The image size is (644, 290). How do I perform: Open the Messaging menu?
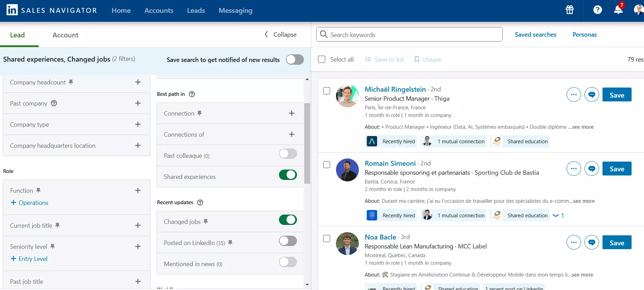(x=235, y=10)
